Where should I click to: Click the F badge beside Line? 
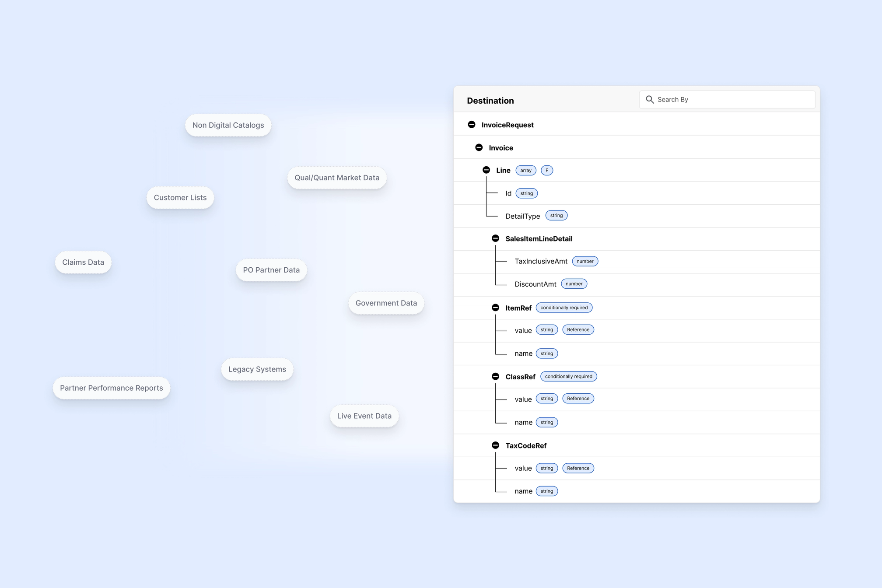(547, 171)
